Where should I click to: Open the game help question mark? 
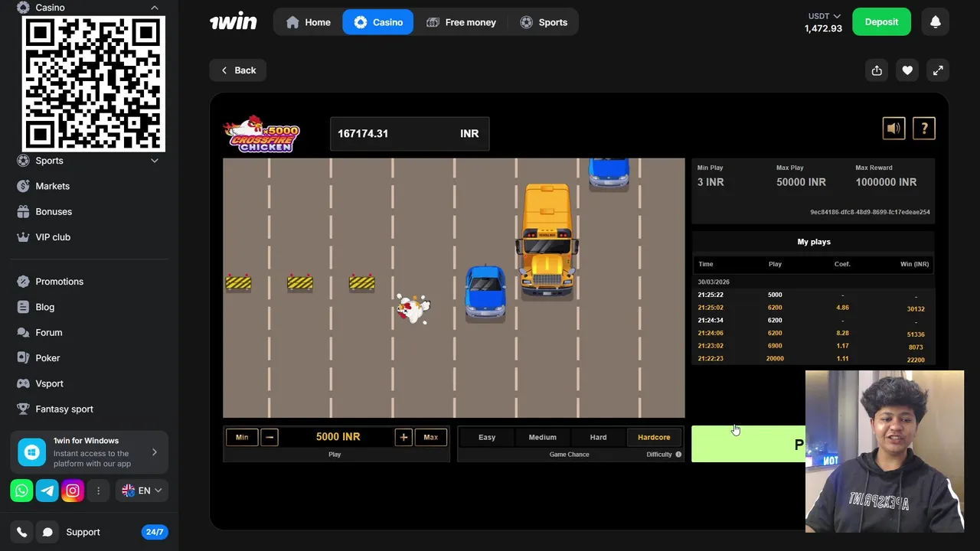(x=924, y=129)
